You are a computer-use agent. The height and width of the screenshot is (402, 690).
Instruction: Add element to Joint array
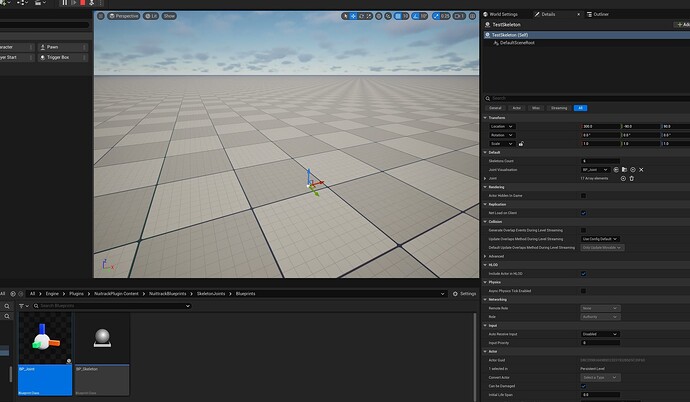624,178
